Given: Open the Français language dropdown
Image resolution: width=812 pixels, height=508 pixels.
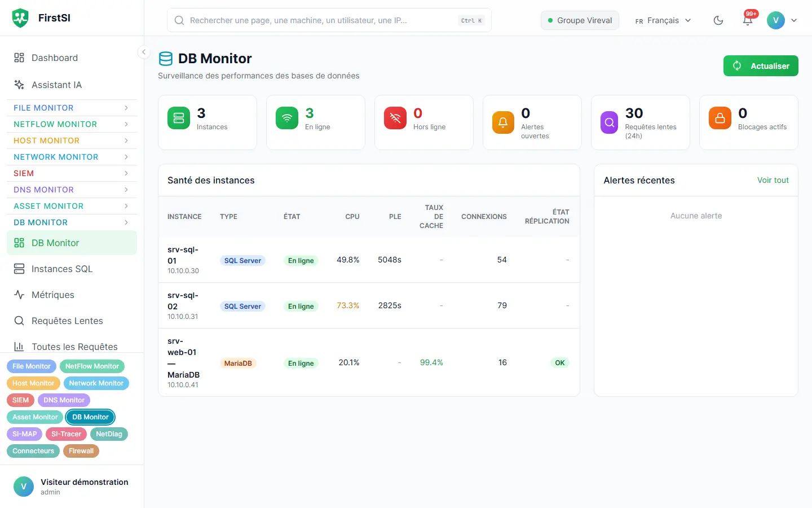Looking at the screenshot, I should pyautogui.click(x=663, y=20).
